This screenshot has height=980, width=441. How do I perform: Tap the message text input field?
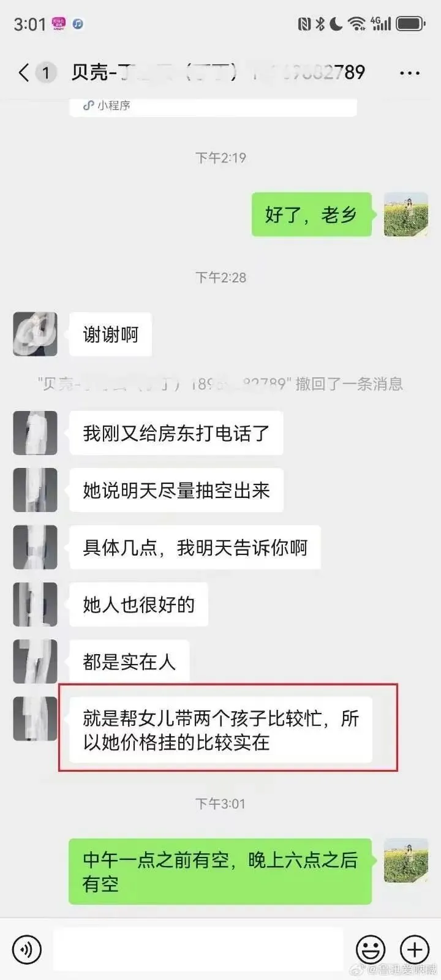pos(198,949)
